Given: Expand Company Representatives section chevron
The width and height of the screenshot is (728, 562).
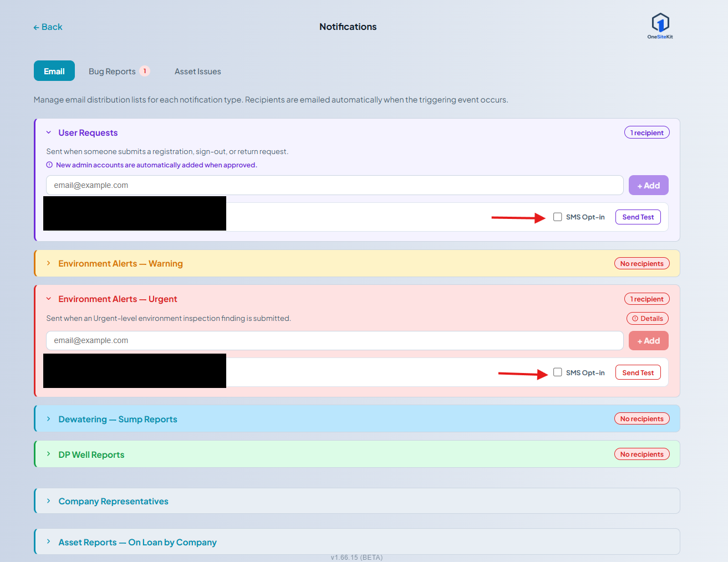Looking at the screenshot, I should click(x=49, y=501).
